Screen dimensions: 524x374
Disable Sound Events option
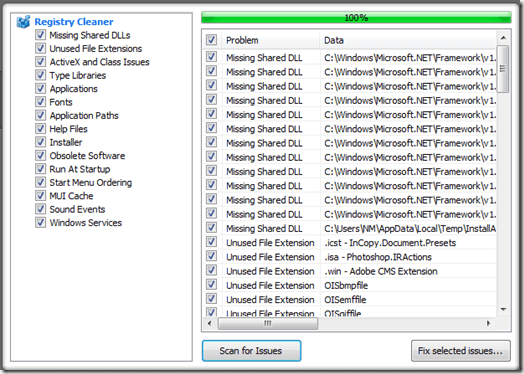[x=40, y=209]
